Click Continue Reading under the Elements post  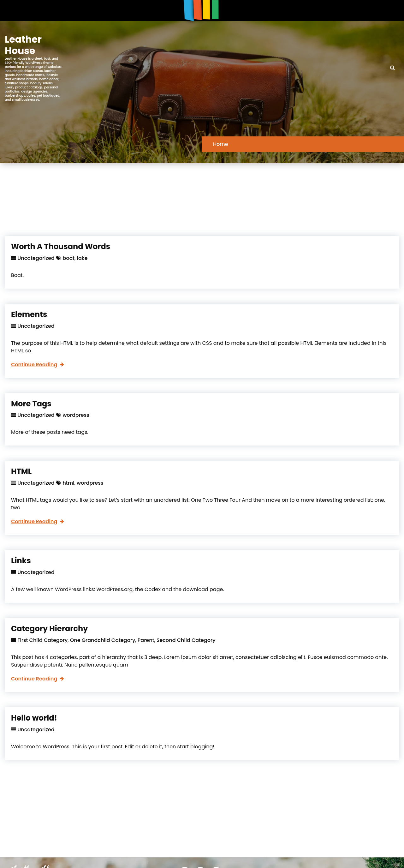coord(34,365)
